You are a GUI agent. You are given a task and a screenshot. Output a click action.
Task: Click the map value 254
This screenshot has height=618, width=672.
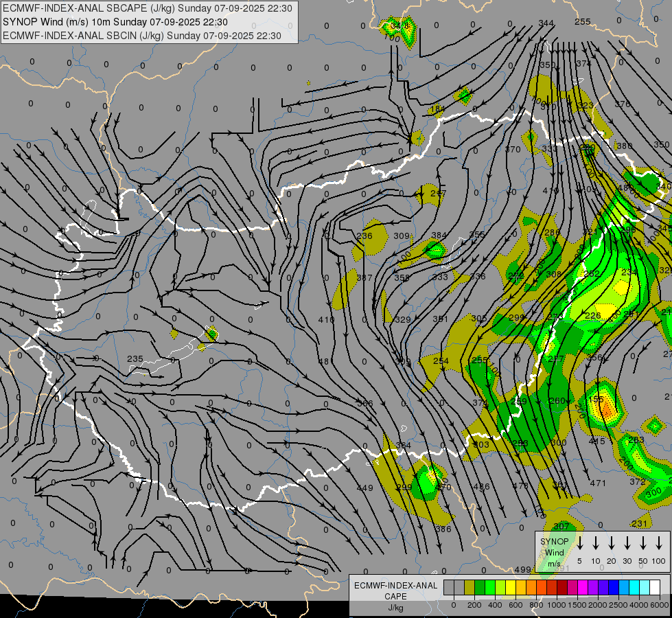441,360
